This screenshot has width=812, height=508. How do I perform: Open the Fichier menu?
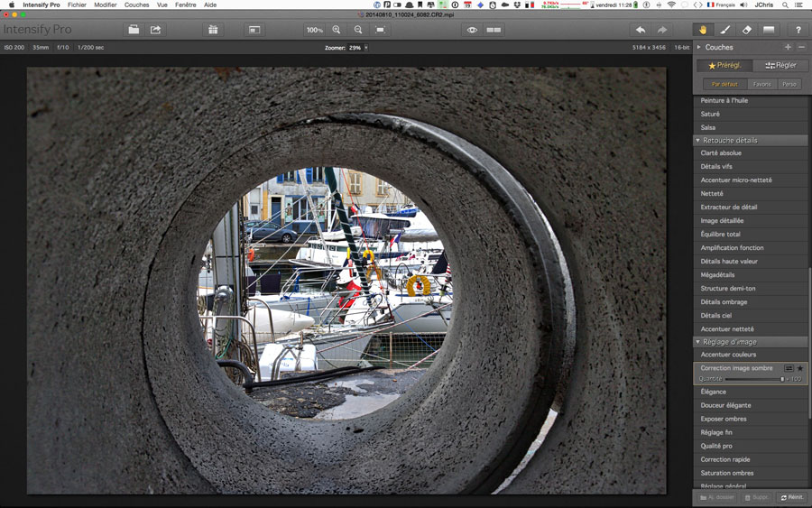[x=77, y=5]
